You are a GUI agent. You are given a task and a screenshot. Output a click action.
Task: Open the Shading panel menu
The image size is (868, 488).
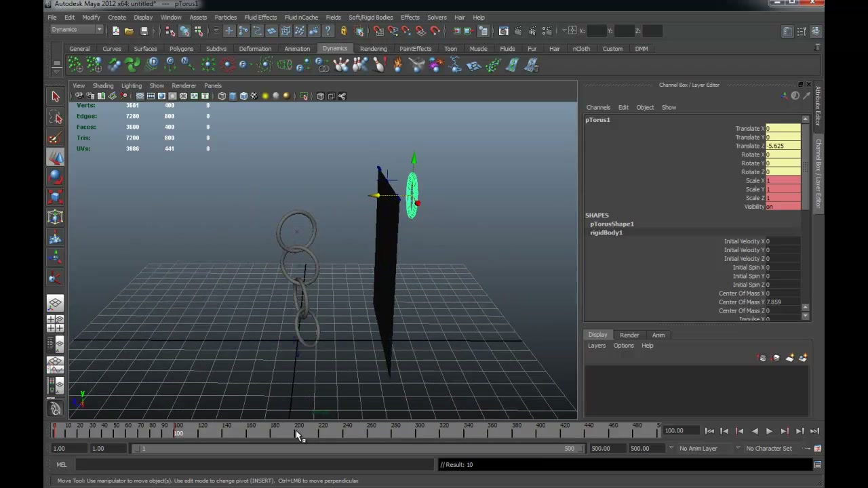[x=103, y=86]
